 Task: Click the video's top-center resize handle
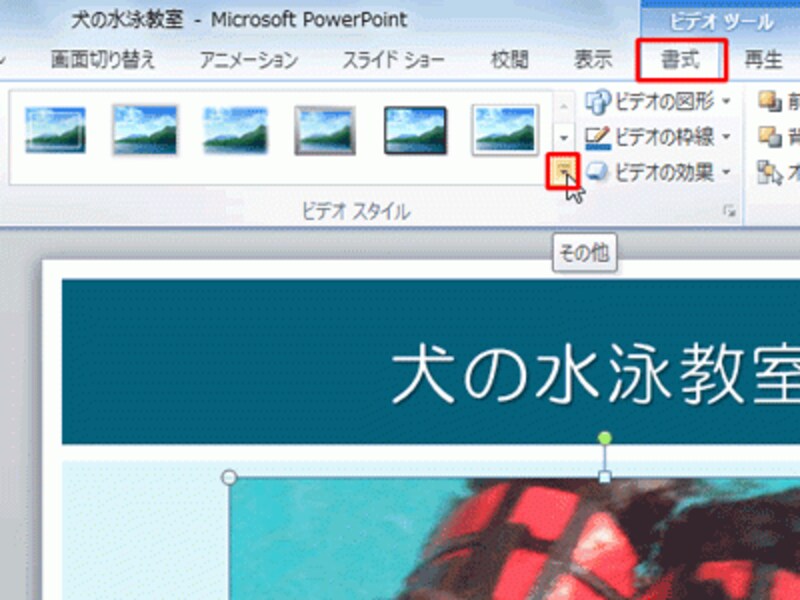pos(605,478)
